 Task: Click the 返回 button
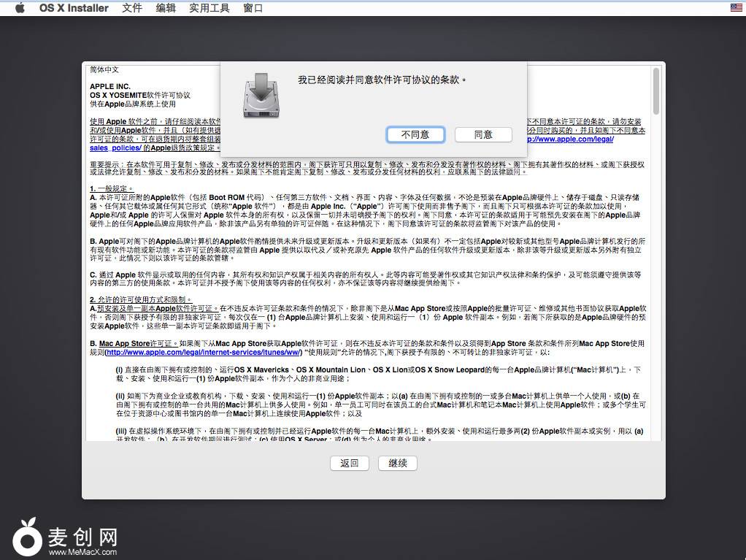350,463
